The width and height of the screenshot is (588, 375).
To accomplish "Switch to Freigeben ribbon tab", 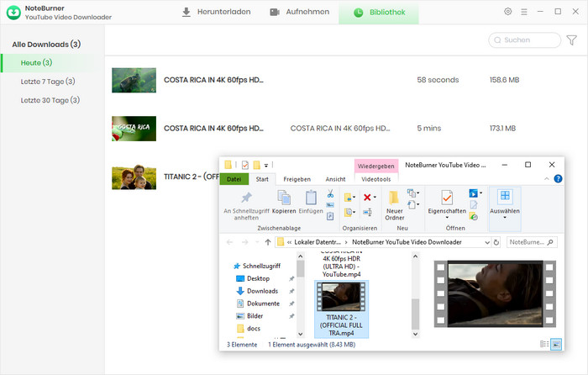I will [x=297, y=179].
